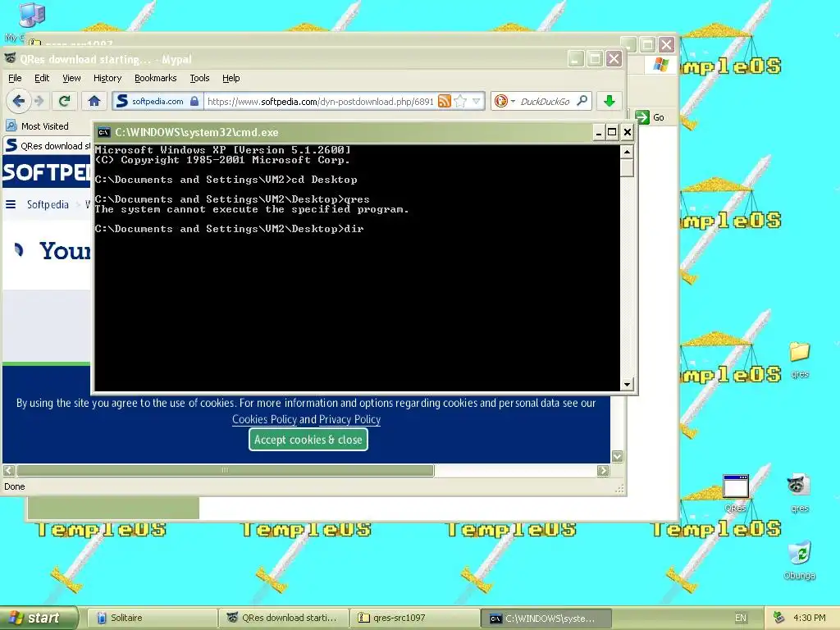Click into the Softpedia URL address field
840x630 pixels.
click(x=321, y=101)
